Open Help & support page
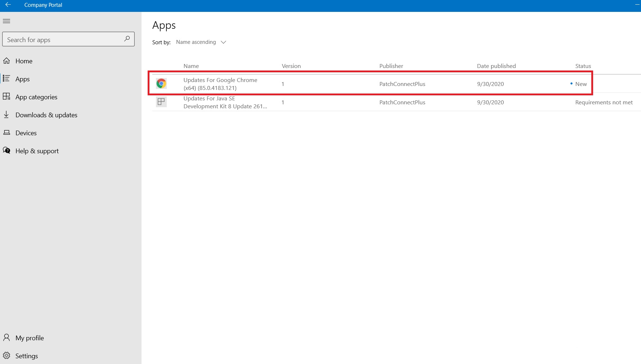The image size is (641, 364). [x=37, y=151]
